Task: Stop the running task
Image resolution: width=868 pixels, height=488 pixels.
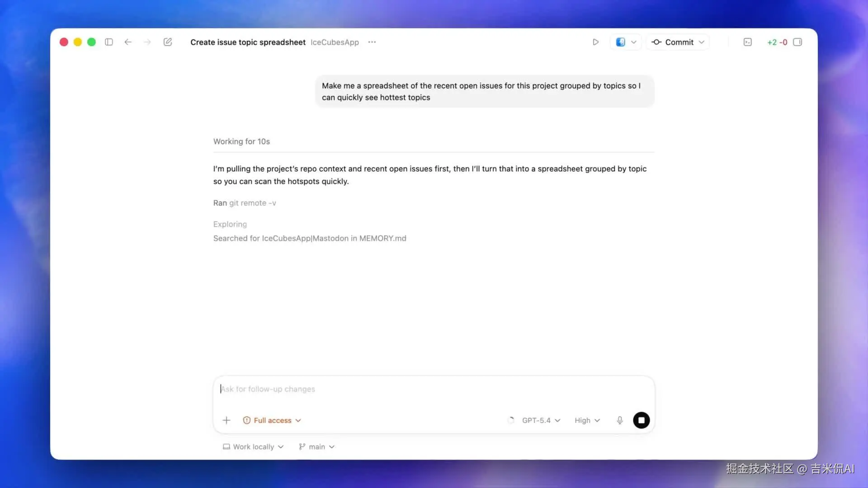Action: coord(641,420)
